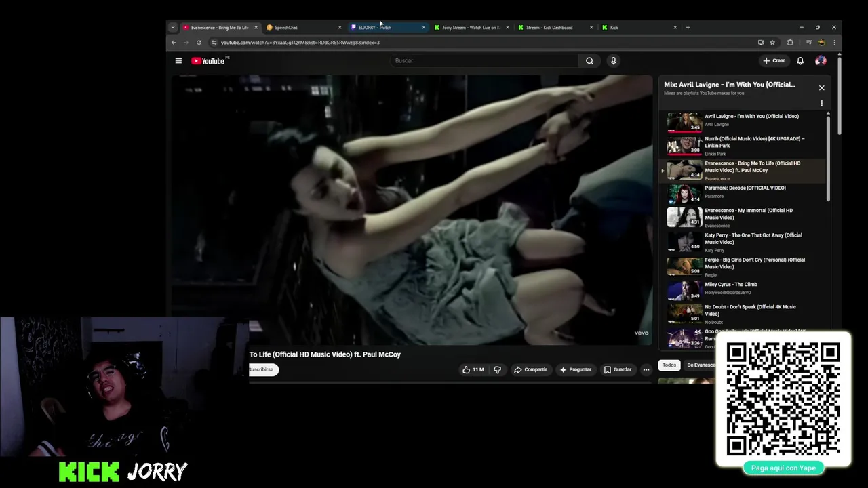868x488 pixels.
Task: Play Avril Lavigne - I'm With You from the playlist
Action: click(x=743, y=121)
